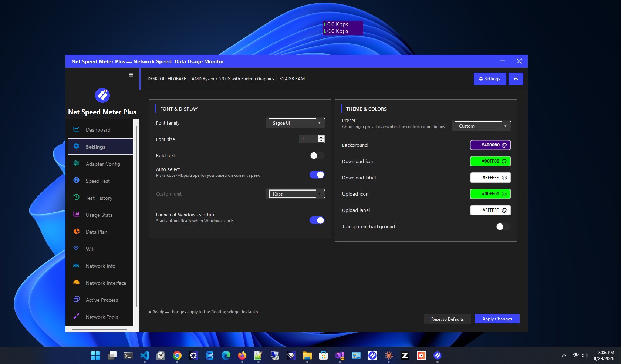621x364 pixels.
Task: Click the Net Speed Meter Plus logo
Action: [102, 95]
